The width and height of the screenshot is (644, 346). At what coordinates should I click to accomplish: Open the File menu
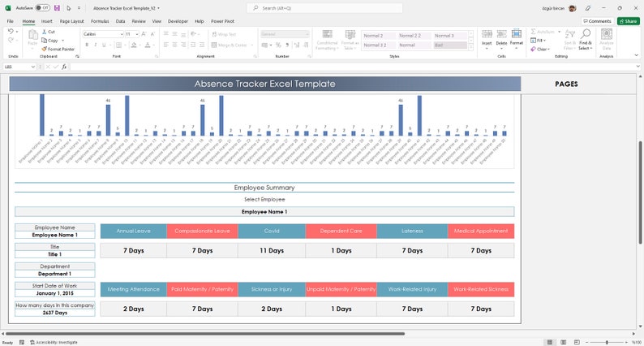(11, 21)
